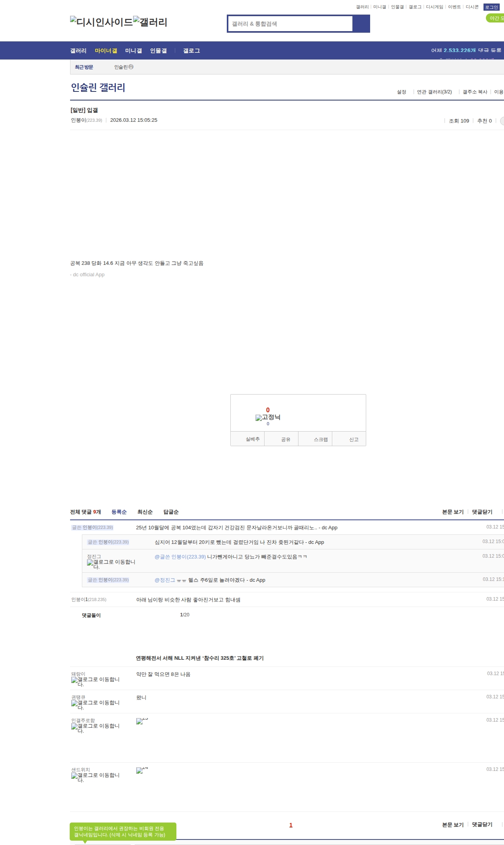Open the 참수리 325호 news headline
Screen dimensions: 504x845
click(200, 658)
